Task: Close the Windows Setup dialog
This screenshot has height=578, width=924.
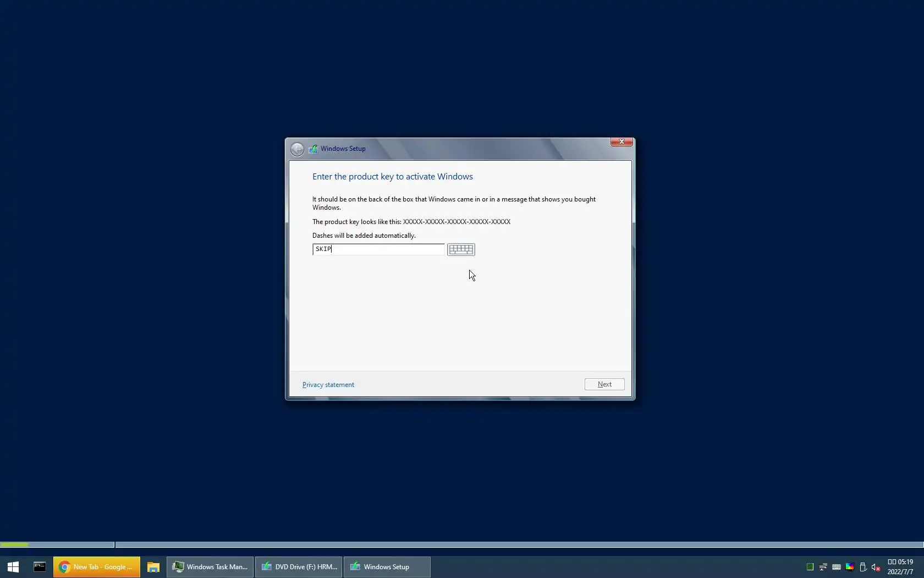Action: coord(621,142)
